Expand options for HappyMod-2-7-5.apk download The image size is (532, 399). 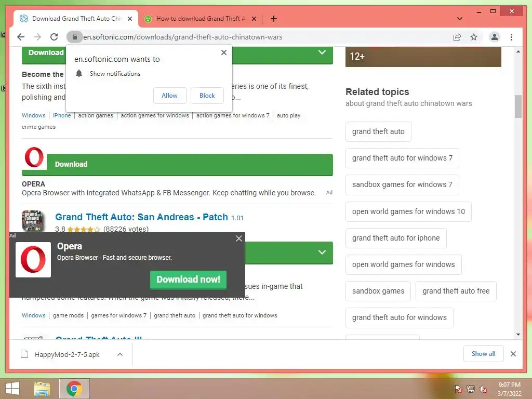[120, 354]
